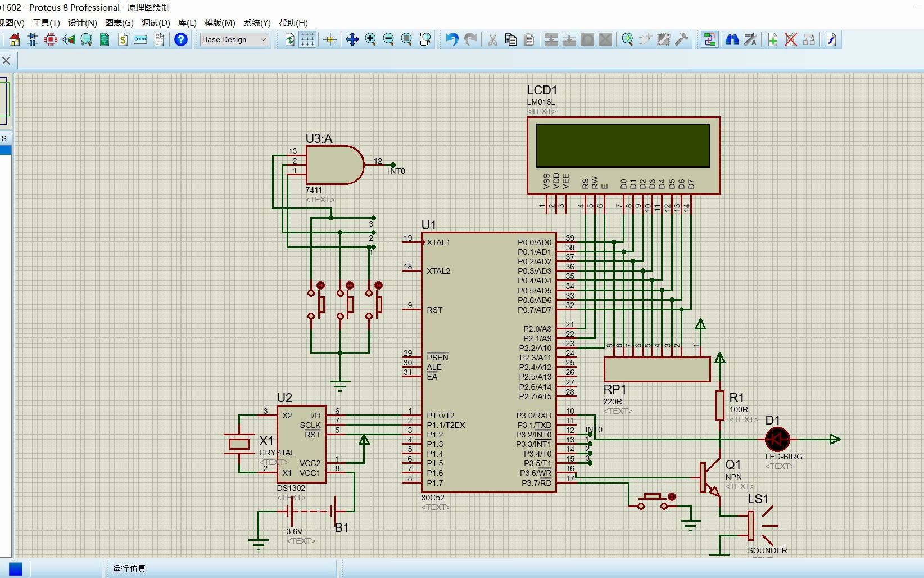Image resolution: width=924 pixels, height=578 pixels.
Task: Toggle the false origin crosshair
Action: 330,39
